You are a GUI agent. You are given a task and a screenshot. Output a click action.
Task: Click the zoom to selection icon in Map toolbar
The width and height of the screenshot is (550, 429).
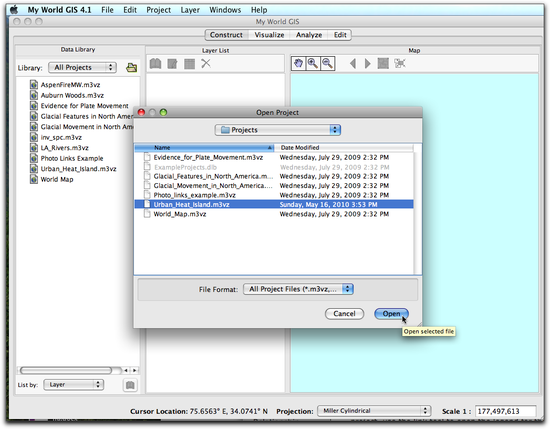[400, 63]
